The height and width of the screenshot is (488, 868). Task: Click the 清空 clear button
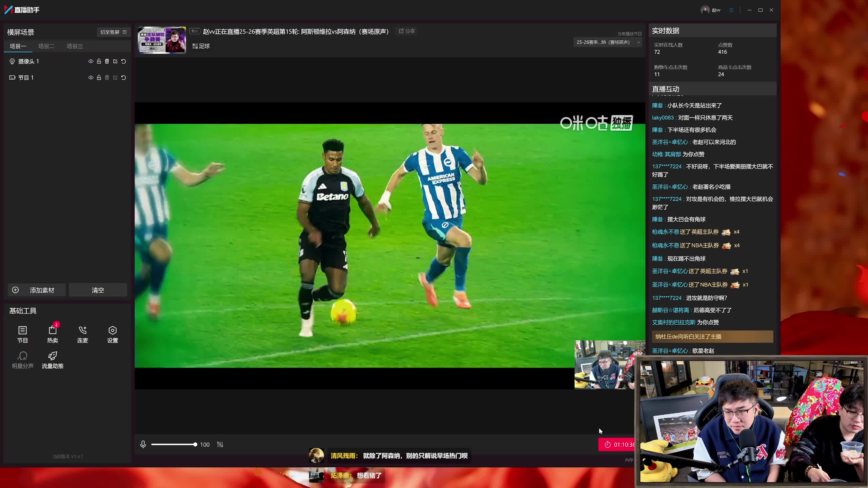98,290
